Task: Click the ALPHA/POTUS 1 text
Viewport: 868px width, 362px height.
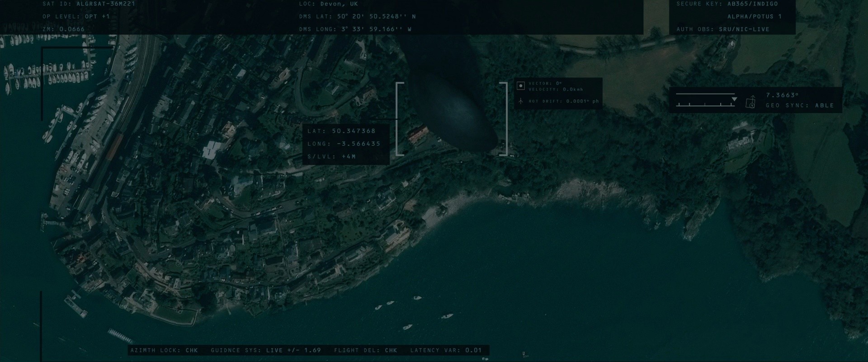Action: pos(755,16)
